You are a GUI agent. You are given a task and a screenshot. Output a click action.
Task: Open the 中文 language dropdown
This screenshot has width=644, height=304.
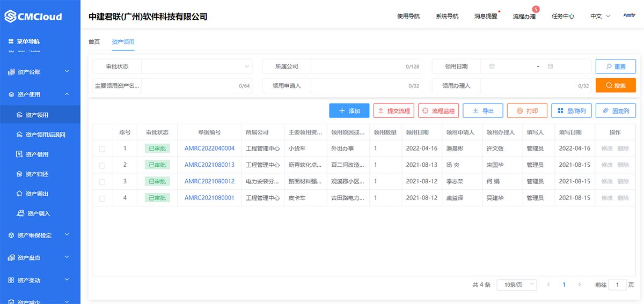point(601,16)
